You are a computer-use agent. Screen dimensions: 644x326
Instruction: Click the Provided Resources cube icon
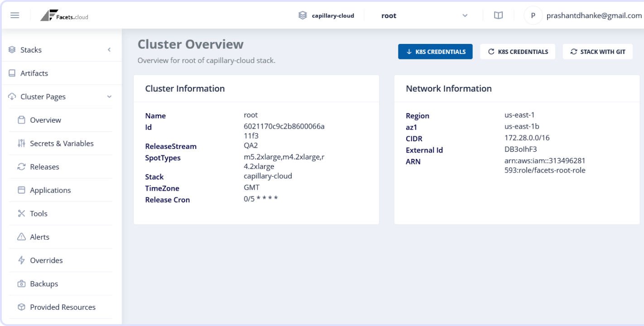21,307
